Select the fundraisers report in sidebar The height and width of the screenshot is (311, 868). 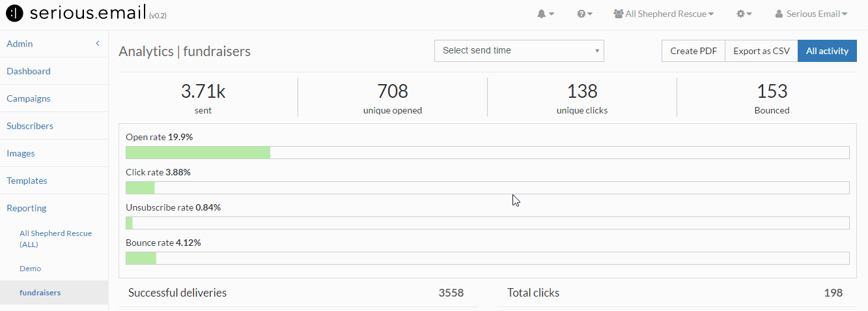click(x=40, y=293)
